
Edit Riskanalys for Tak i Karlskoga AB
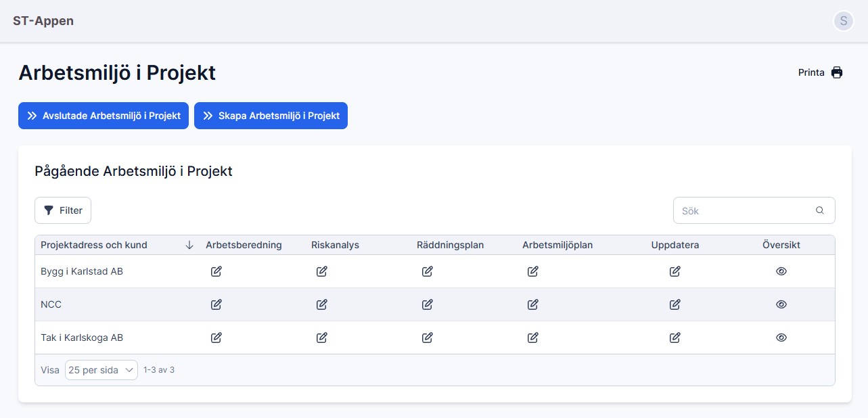tap(322, 338)
